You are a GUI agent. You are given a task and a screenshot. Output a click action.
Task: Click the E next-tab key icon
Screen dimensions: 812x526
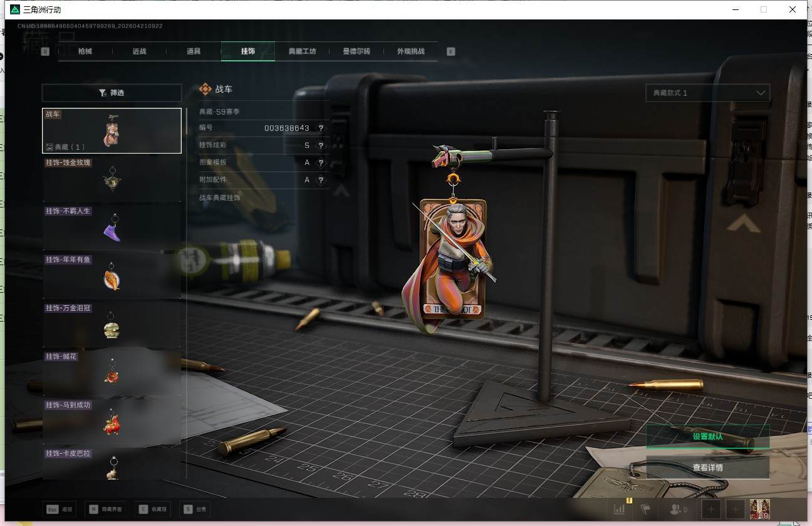[450, 51]
